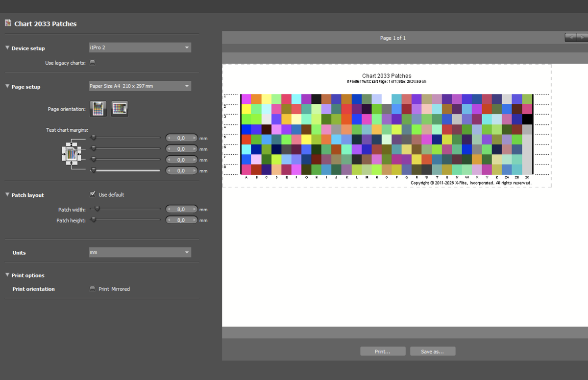Click the test chart margins diagram icon
588x380 pixels.
click(x=72, y=155)
